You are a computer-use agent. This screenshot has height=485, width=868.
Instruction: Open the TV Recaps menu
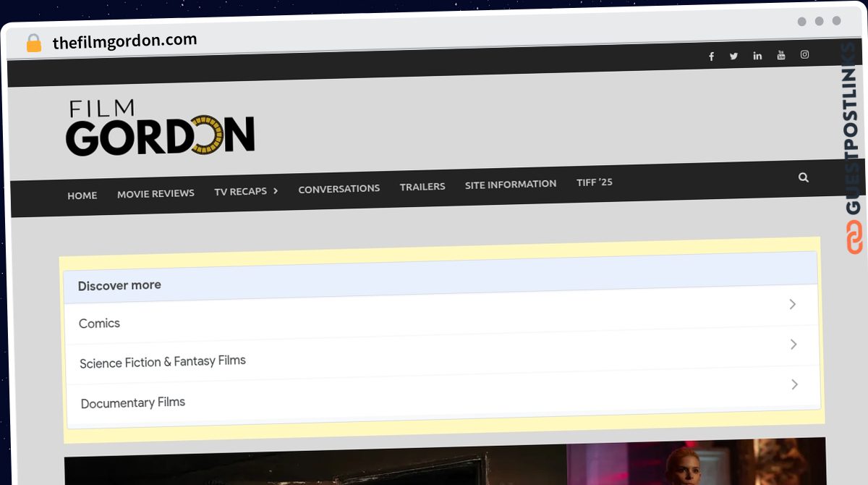click(x=241, y=192)
